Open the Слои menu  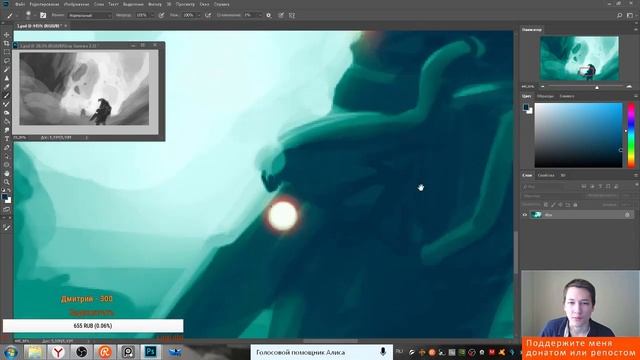pos(99,4)
